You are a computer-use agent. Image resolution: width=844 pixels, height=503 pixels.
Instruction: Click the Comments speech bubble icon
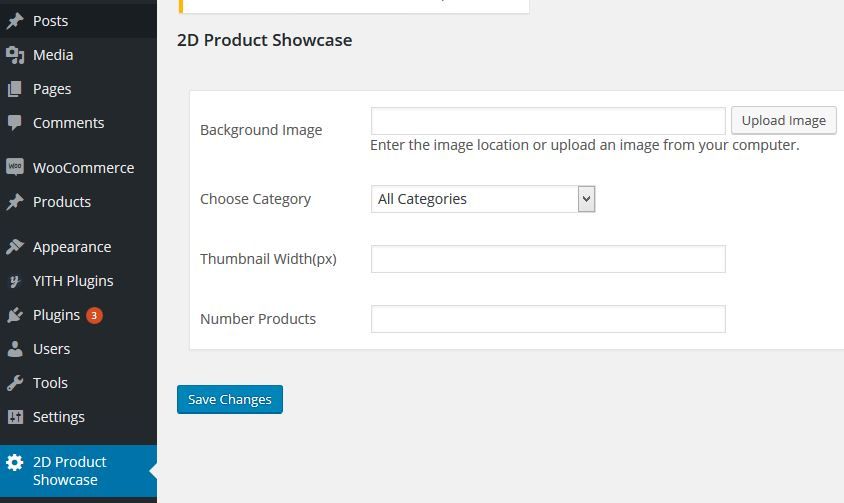tap(15, 123)
